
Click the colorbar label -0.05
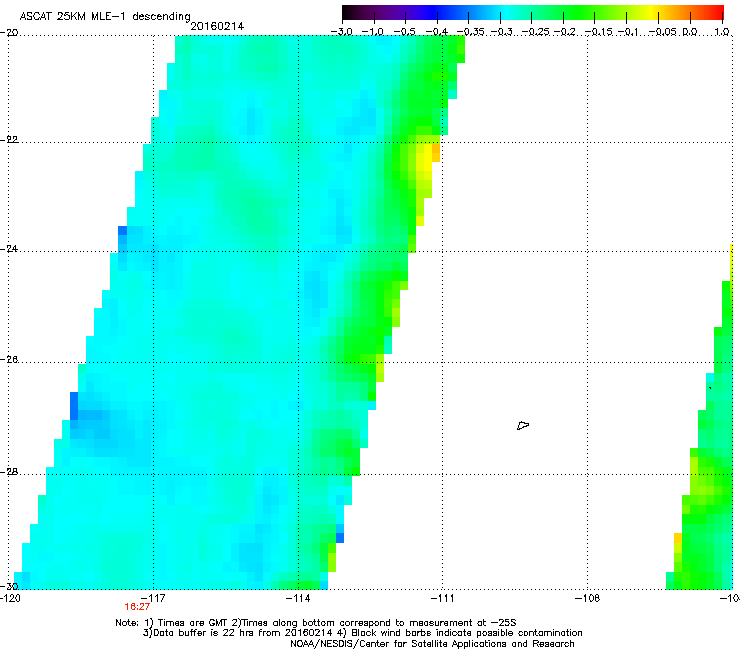[x=663, y=32]
